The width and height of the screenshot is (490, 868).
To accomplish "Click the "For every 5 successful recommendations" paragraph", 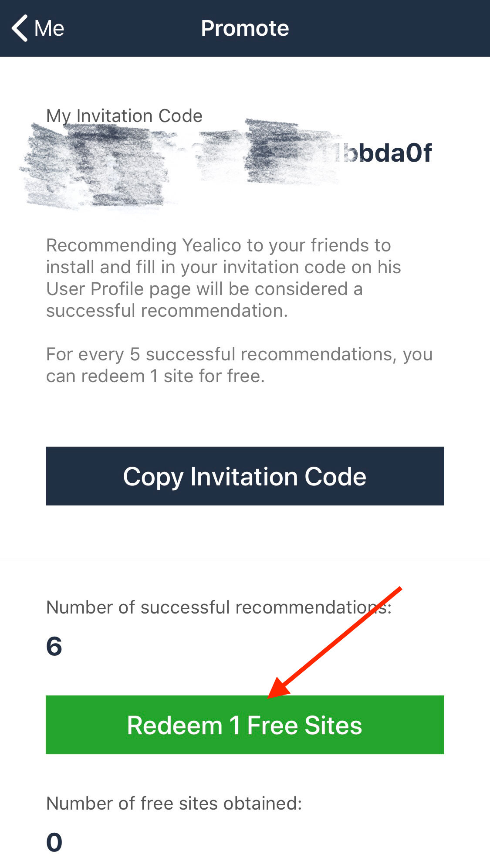I will tap(239, 355).
